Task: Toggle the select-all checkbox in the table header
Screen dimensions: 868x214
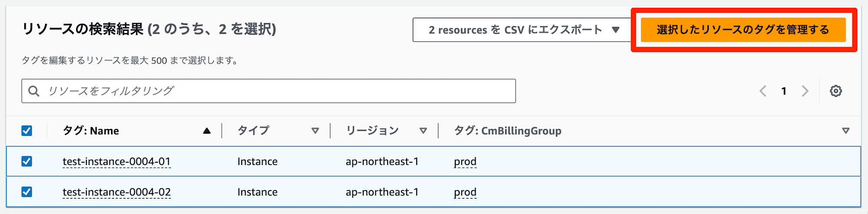Action: pyautogui.click(x=27, y=131)
